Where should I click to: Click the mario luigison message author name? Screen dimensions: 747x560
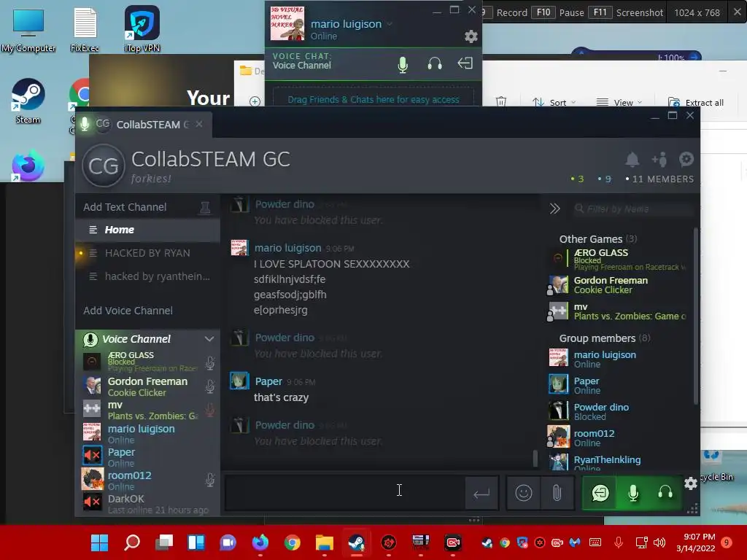(x=287, y=248)
